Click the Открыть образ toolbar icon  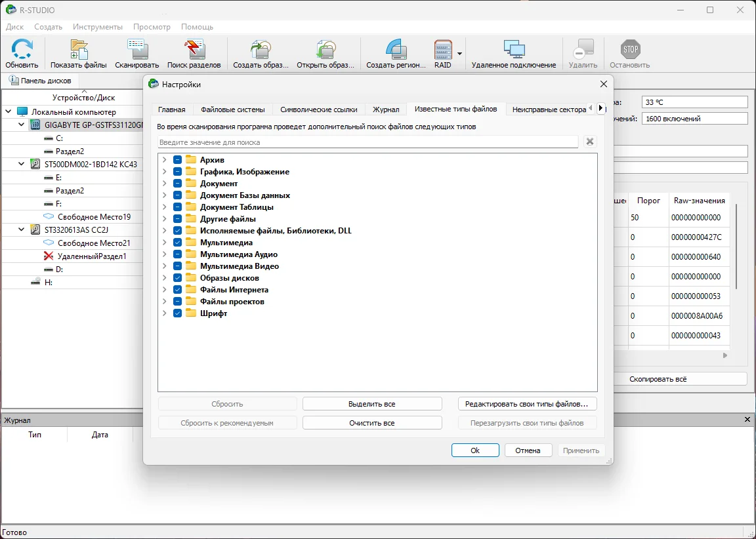point(325,50)
